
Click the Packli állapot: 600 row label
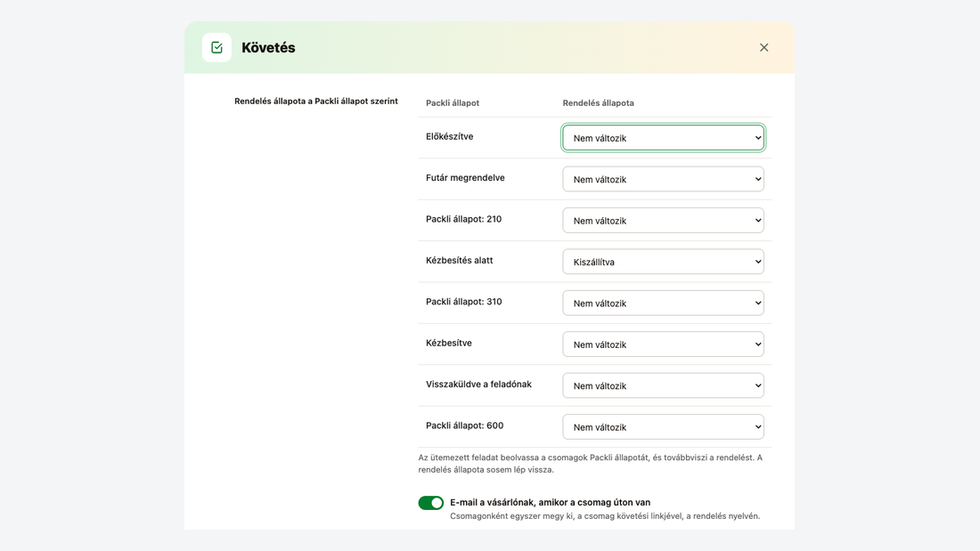click(464, 425)
